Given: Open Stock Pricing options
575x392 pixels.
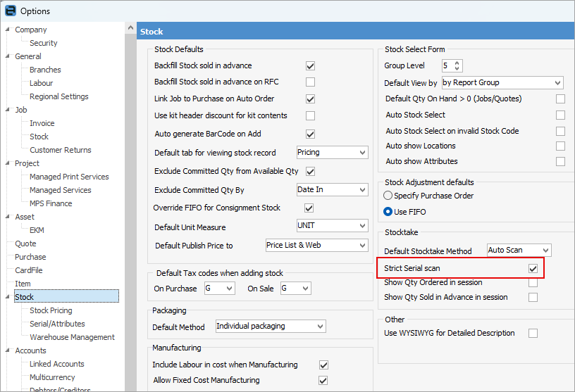Looking at the screenshot, I should click(51, 310).
